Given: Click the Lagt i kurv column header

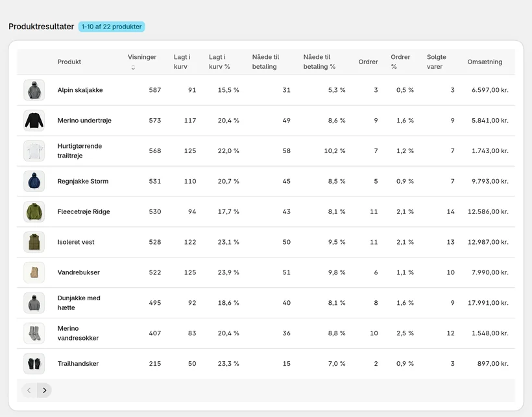Looking at the screenshot, I should (182, 62).
